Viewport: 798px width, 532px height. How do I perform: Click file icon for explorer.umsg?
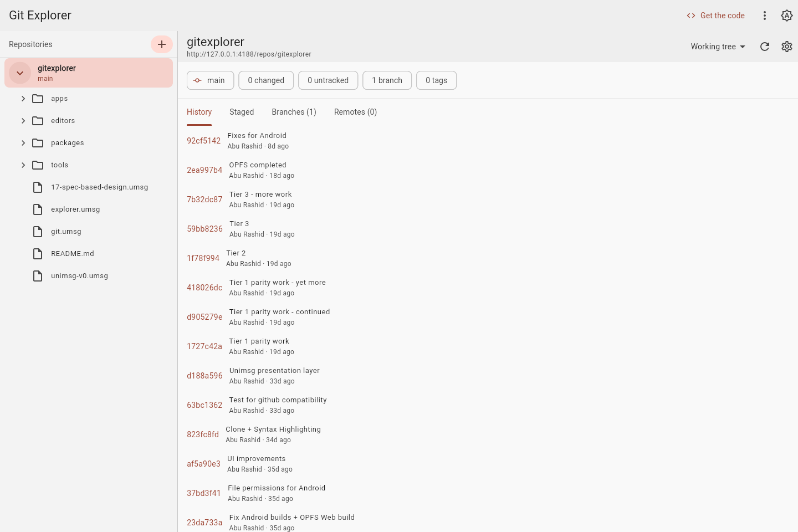coord(38,209)
